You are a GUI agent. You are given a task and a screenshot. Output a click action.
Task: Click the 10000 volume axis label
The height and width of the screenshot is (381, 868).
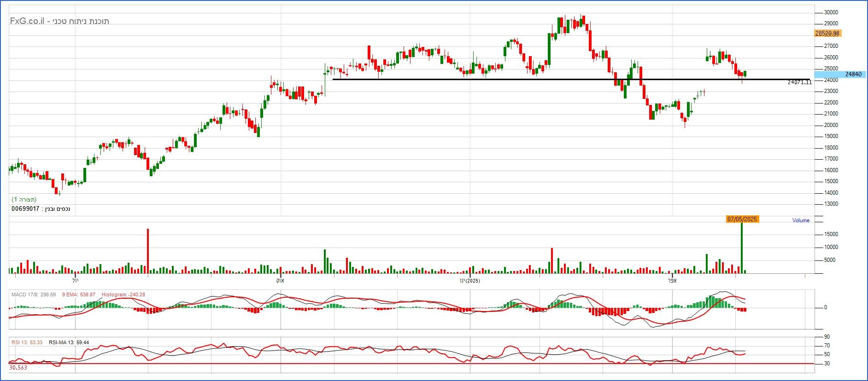pos(831,247)
